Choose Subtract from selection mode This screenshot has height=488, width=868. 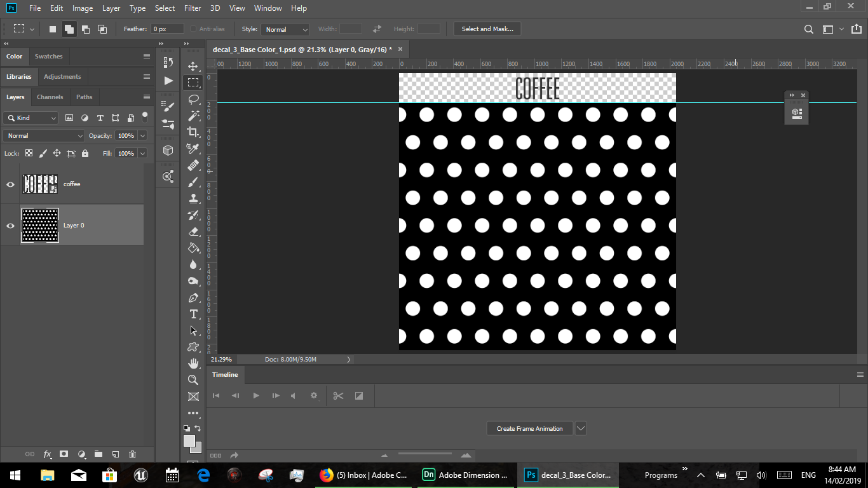pyautogui.click(x=85, y=29)
